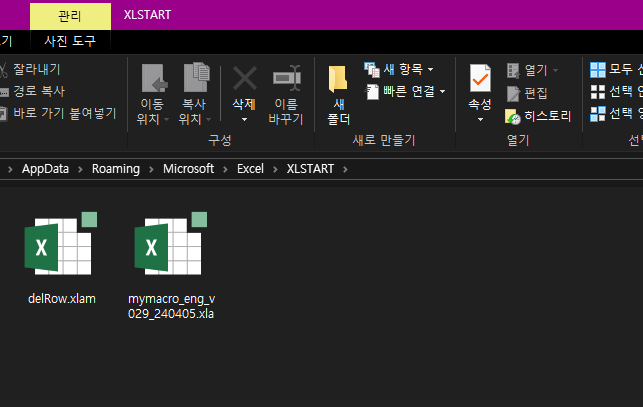Expand the 속성 dropdown arrow

(480, 119)
